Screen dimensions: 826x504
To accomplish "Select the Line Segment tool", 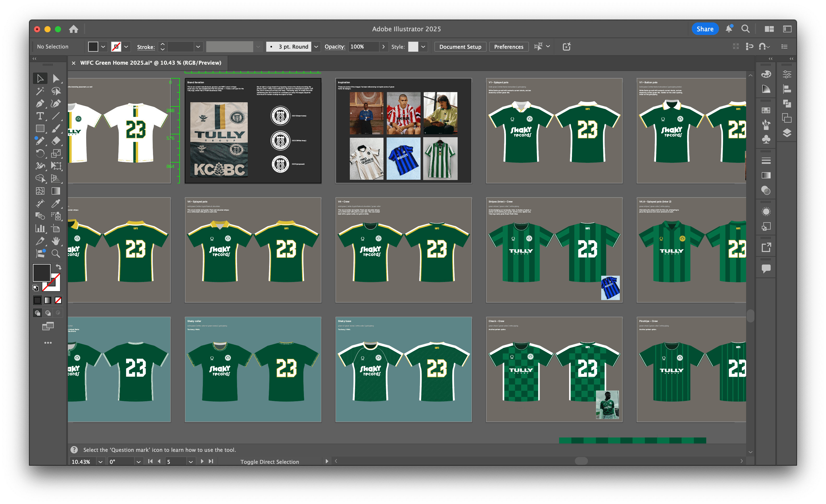I will [56, 116].
